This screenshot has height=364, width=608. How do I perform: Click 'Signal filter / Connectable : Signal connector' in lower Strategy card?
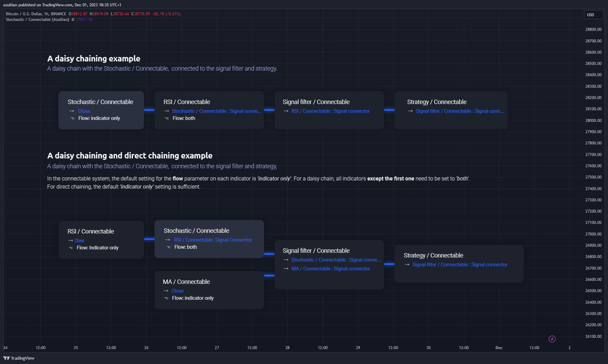click(460, 265)
